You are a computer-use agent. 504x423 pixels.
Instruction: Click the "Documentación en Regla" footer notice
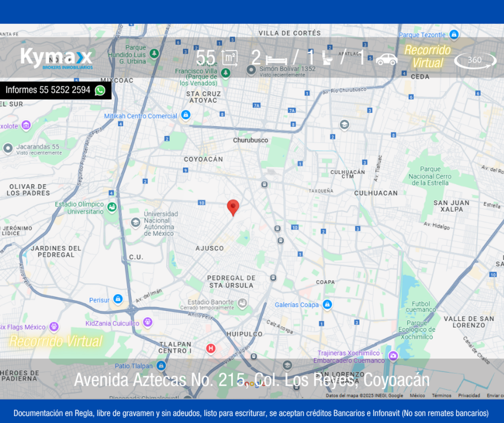[x=251, y=413]
